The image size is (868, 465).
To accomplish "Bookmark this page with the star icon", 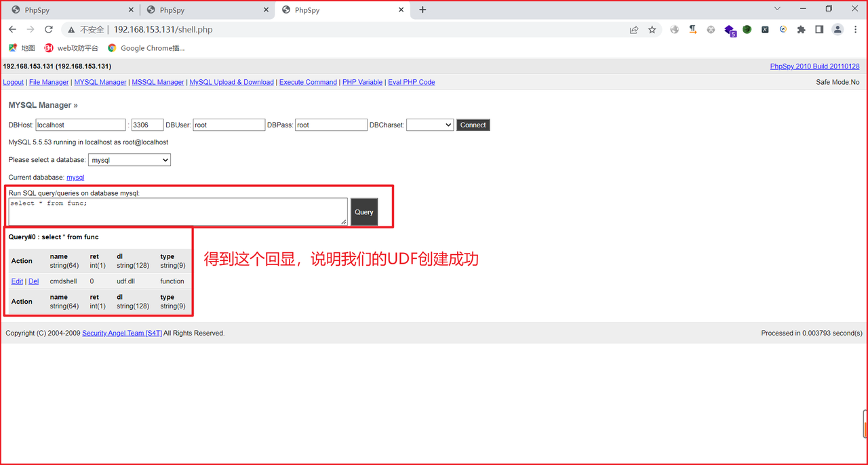I will [652, 30].
